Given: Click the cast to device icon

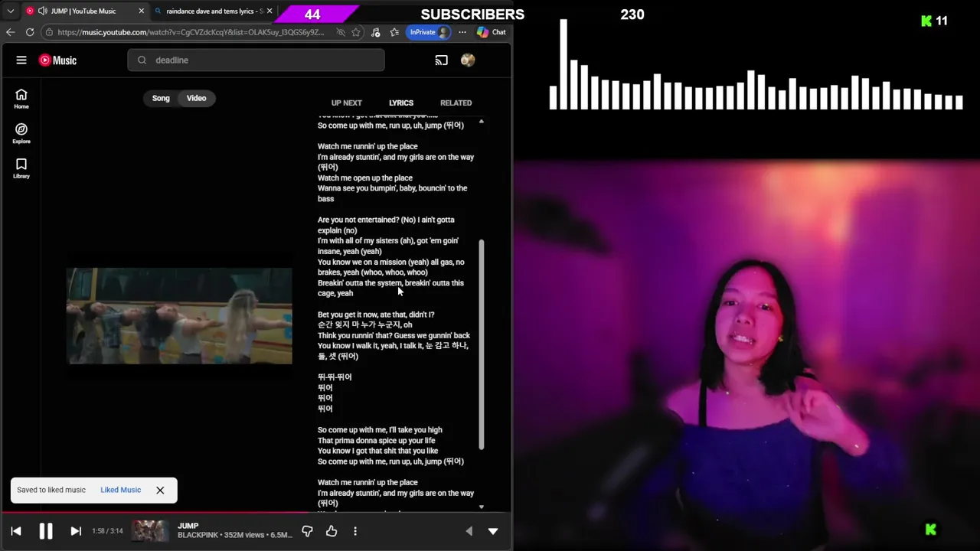Looking at the screenshot, I should pos(441,60).
